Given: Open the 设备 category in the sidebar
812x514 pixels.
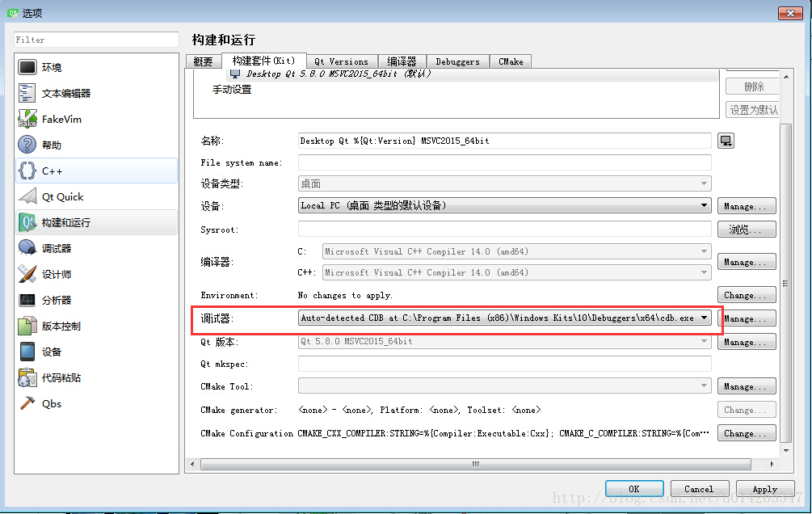Looking at the screenshot, I should pos(96,352).
